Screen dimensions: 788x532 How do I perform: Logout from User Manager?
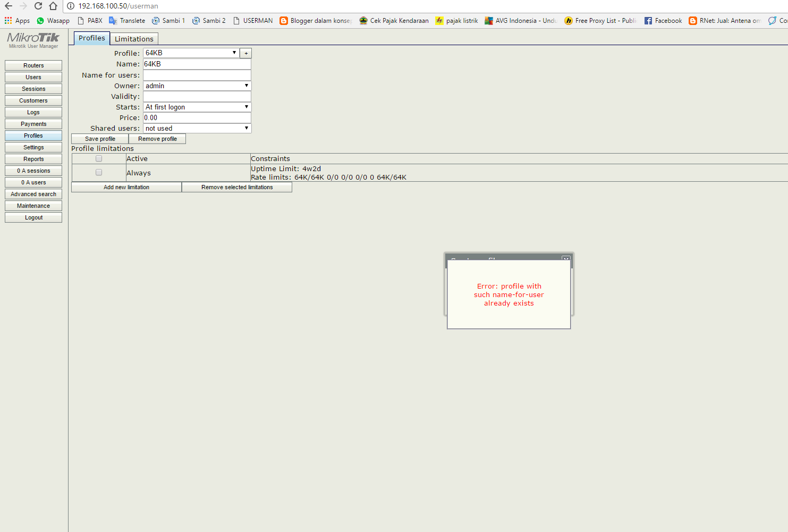(x=33, y=217)
